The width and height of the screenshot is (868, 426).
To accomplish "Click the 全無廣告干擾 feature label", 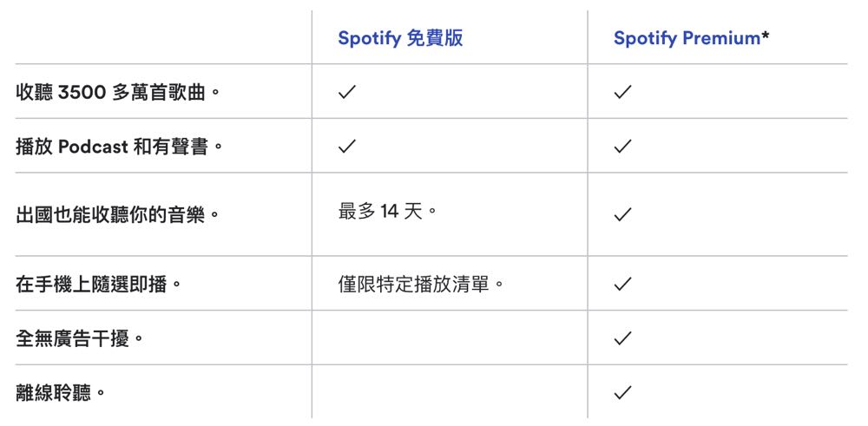I will (x=79, y=338).
